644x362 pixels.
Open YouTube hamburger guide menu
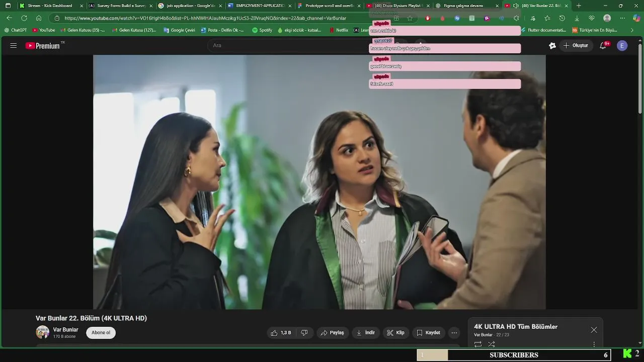pos(14,46)
